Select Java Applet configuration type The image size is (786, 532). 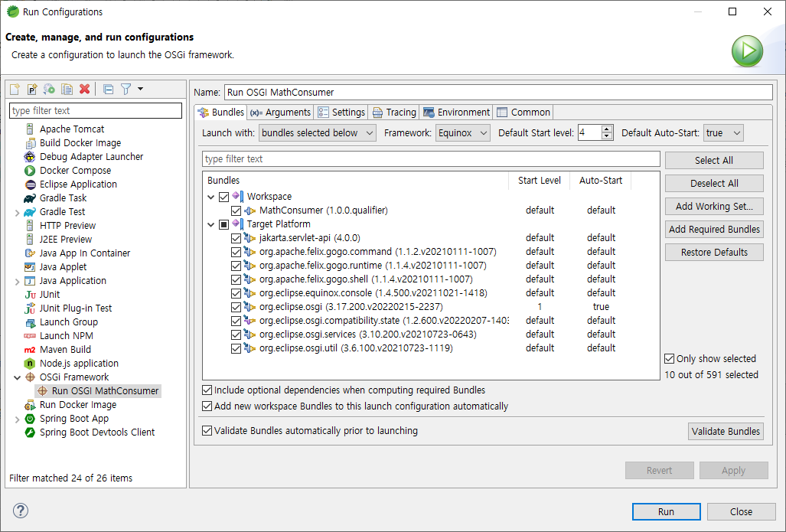[64, 266]
